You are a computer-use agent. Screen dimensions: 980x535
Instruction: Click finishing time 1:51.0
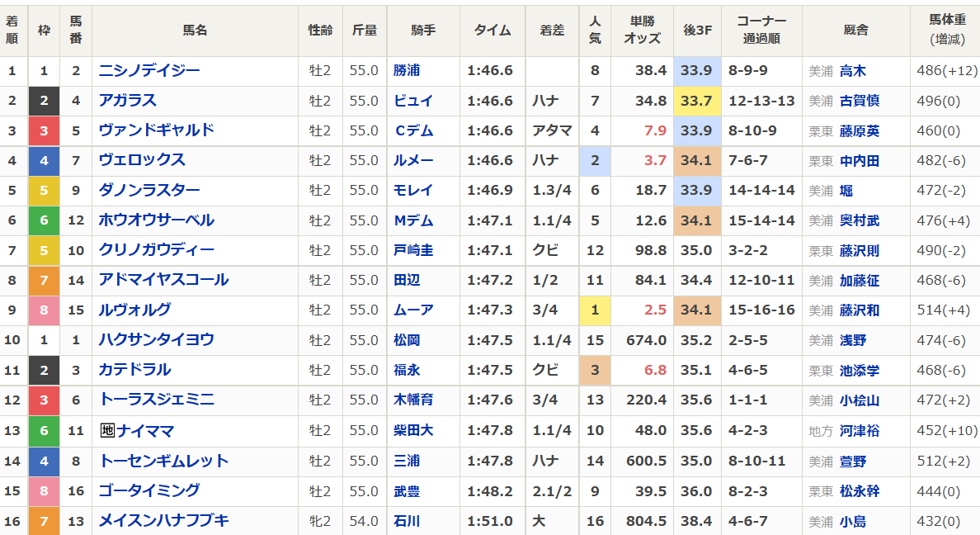tap(490, 521)
